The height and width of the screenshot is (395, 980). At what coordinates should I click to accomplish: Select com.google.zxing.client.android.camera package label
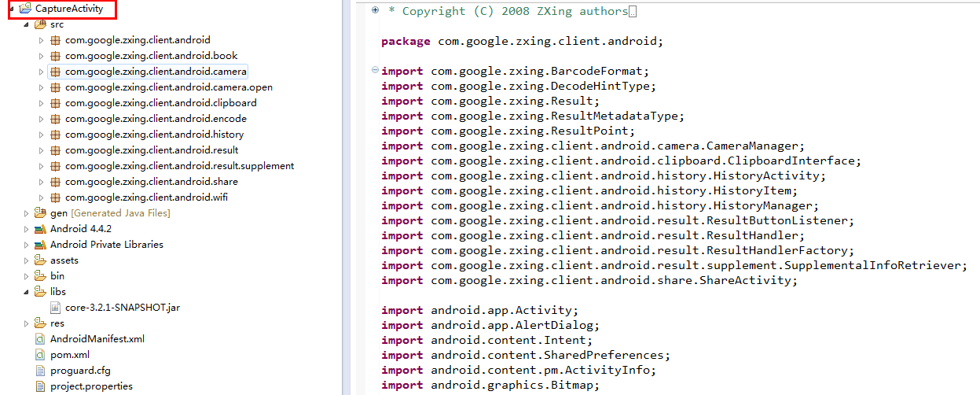[156, 72]
